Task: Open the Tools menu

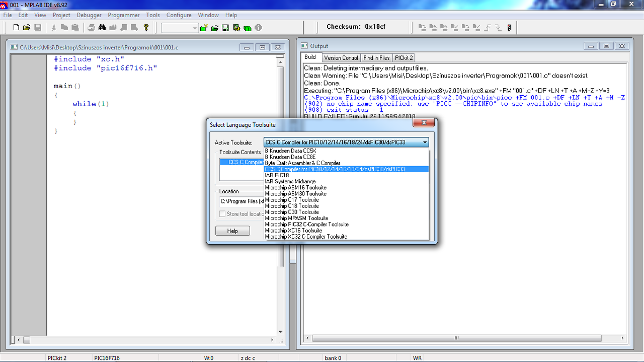Action: tap(153, 15)
